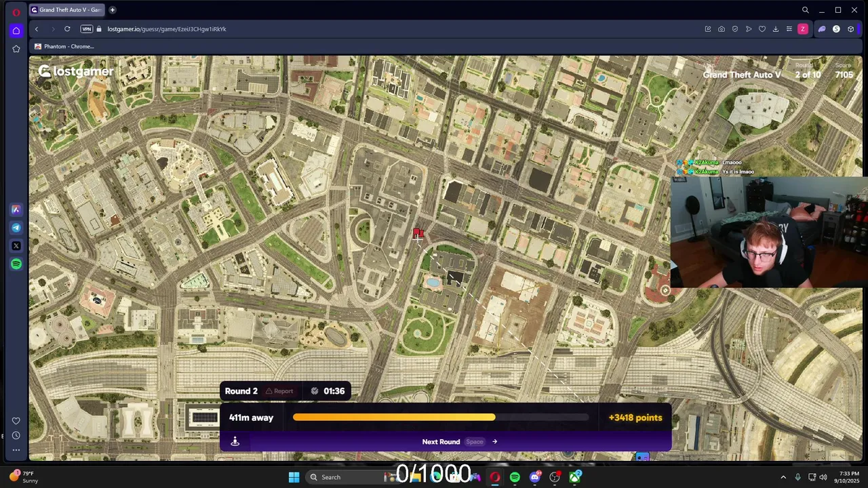Image resolution: width=868 pixels, height=488 pixels.
Task: Click the street view pegman icon
Action: pos(235,442)
